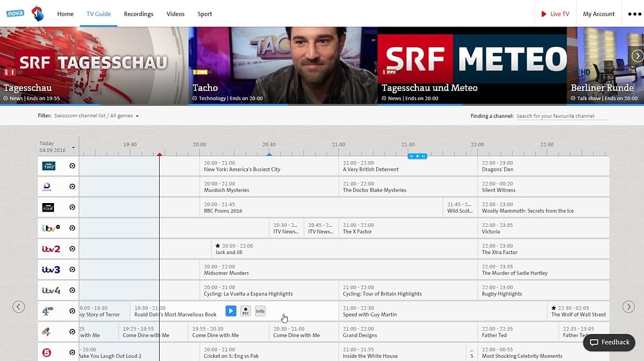Advance the featured carousel right arrow
This screenshot has width=644, height=361.
(x=638, y=56)
